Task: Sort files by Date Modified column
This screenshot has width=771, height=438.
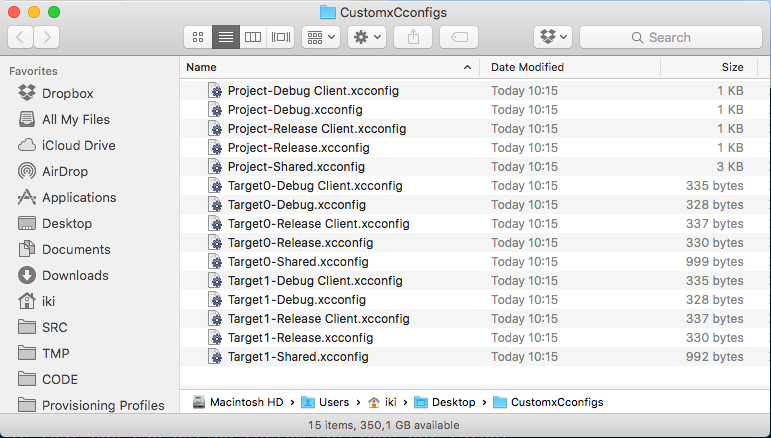Action: [527, 67]
